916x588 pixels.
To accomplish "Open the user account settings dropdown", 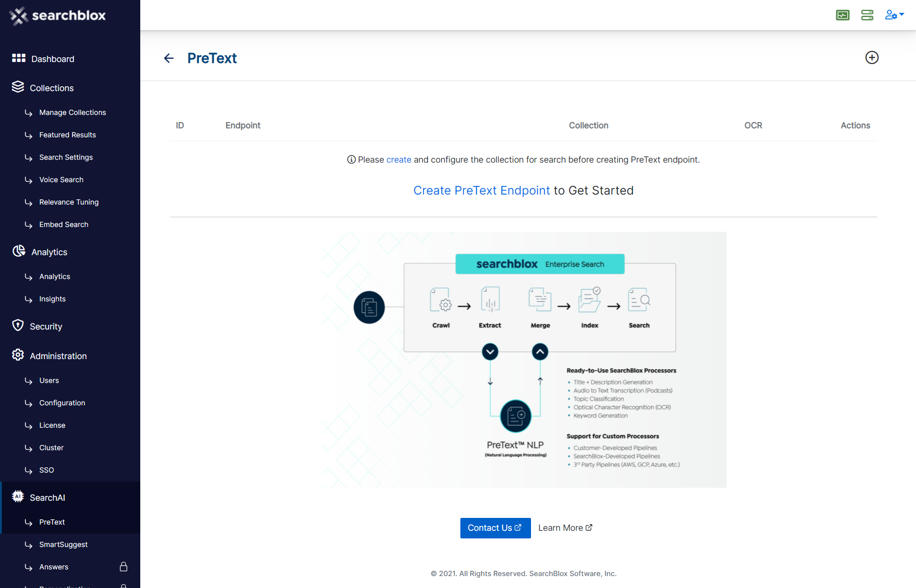I will point(894,15).
